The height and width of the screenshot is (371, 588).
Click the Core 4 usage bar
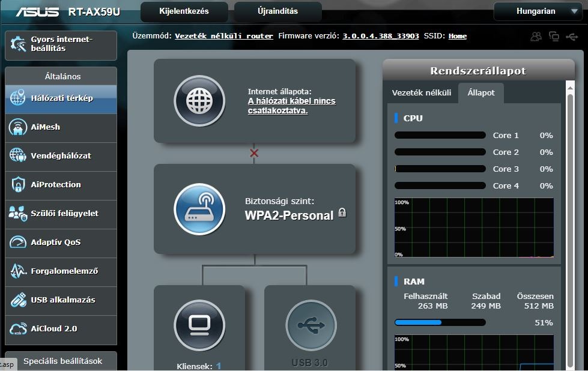coord(440,185)
